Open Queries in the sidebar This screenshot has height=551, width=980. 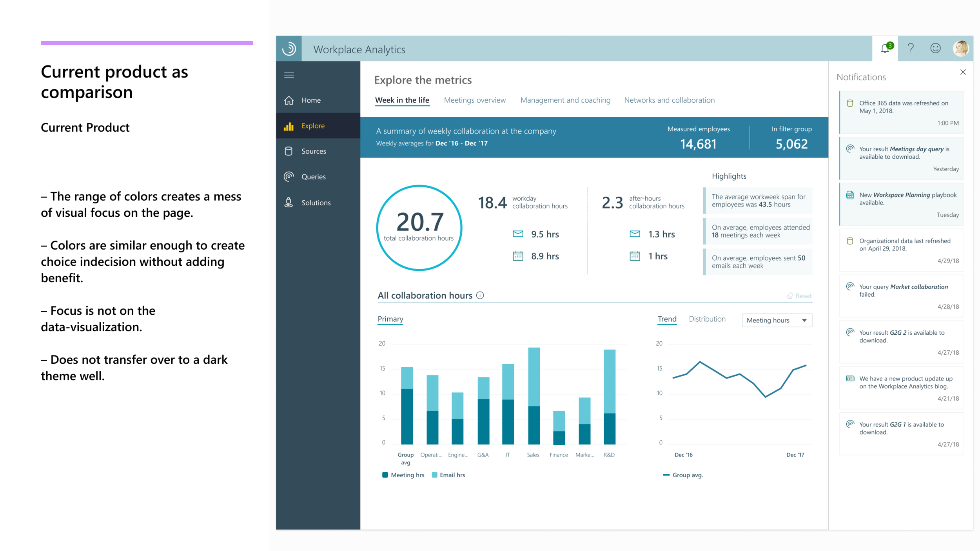313,177
